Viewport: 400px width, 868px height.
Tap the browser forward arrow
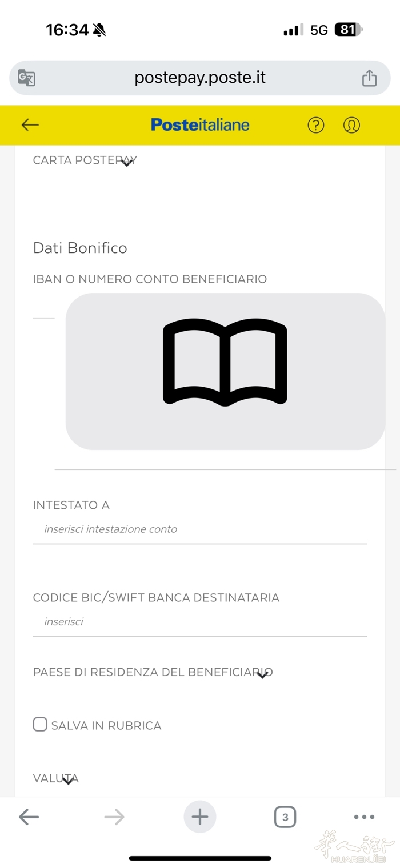click(x=114, y=817)
